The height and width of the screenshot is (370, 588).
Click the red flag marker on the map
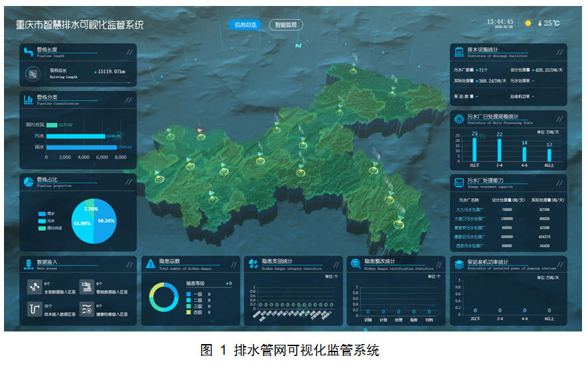coord(200,131)
